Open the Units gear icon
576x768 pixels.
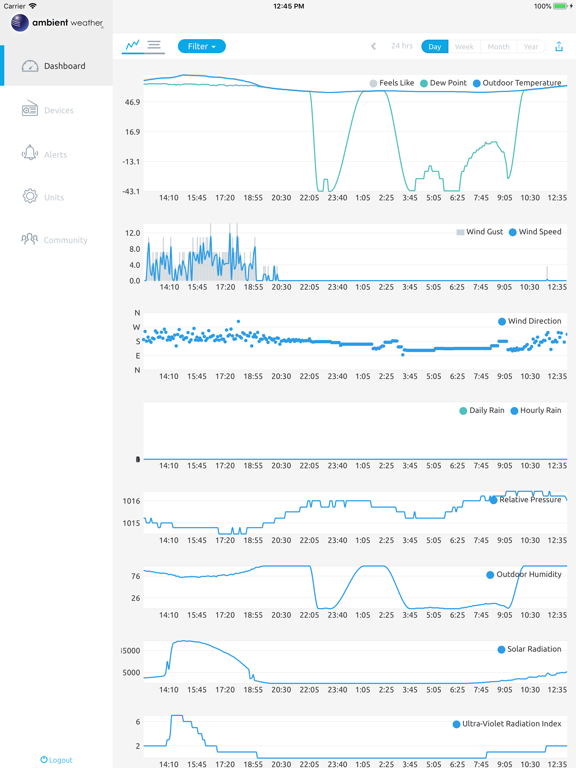click(30, 196)
